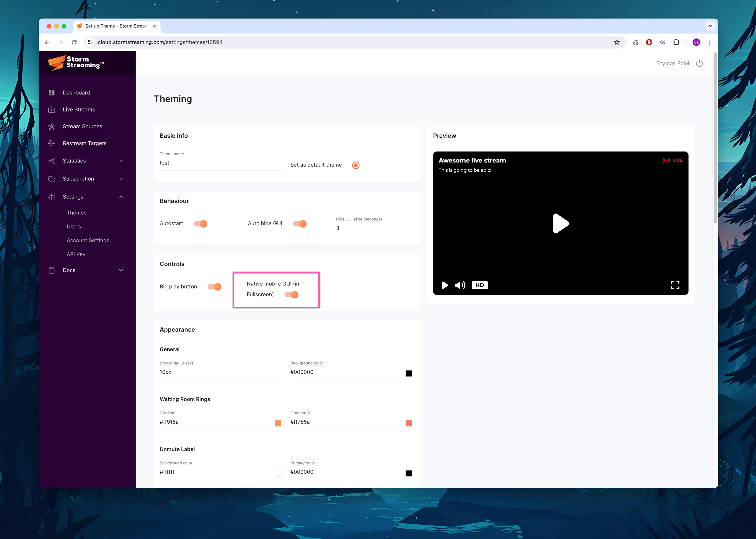The height and width of the screenshot is (539, 756).
Task: Open Account Settings from the sidebar
Action: [x=88, y=240]
